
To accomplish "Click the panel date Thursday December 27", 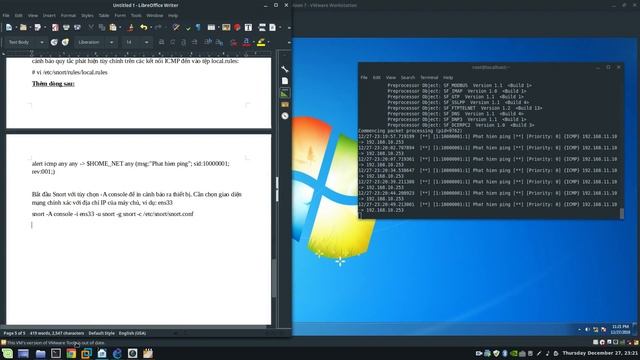I will 600,353.
